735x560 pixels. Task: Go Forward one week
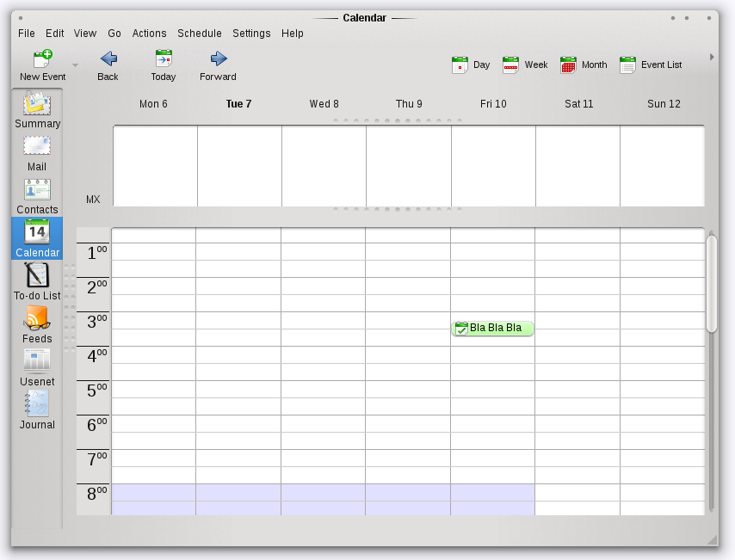point(218,65)
